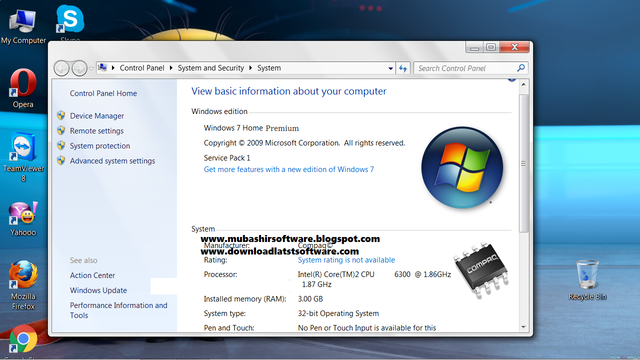
Task: Expand the arrow before Control Panel breadcrumb
Action: click(113, 68)
